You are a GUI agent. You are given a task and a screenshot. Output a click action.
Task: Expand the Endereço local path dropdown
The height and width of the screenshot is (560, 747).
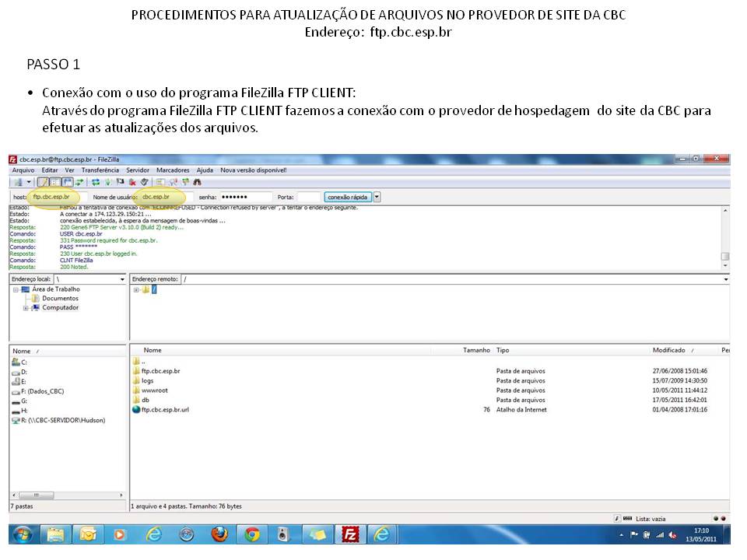[x=122, y=279]
